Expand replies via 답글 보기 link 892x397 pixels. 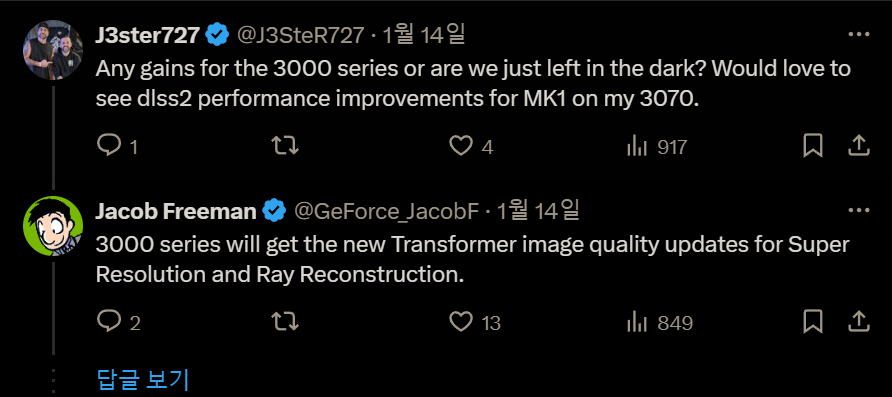(143, 379)
